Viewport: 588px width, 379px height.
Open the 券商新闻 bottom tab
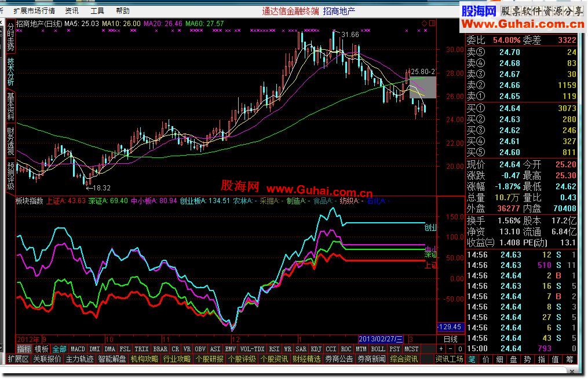pyautogui.click(x=371, y=359)
